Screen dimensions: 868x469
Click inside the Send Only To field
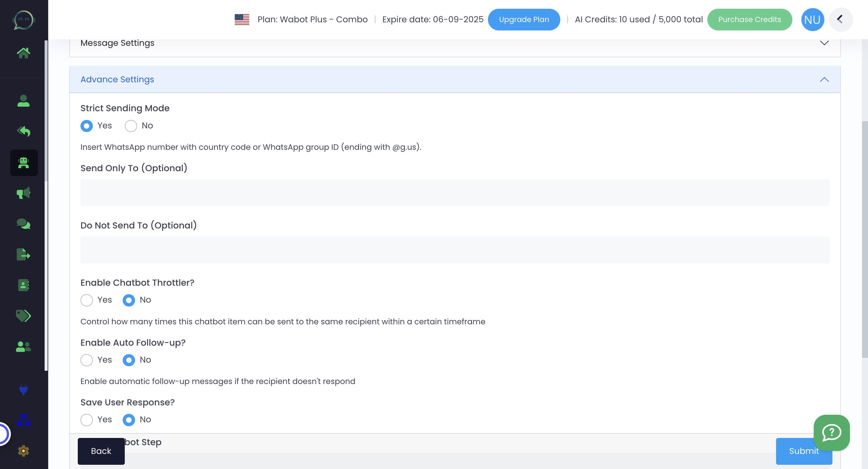[x=454, y=192]
